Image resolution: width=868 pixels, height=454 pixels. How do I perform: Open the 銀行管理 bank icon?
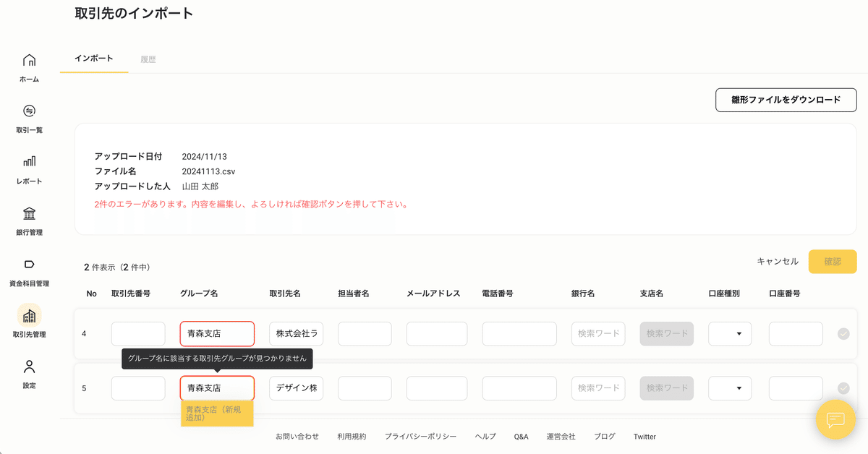coord(29,213)
